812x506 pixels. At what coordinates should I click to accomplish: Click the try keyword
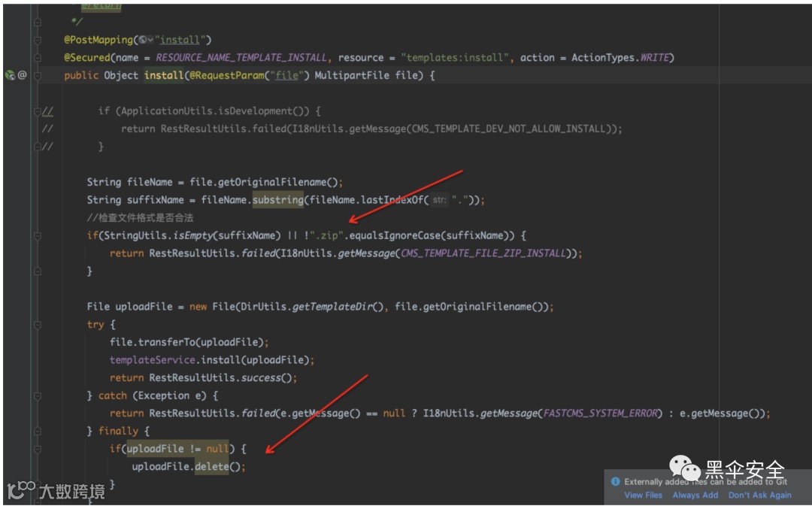95,324
